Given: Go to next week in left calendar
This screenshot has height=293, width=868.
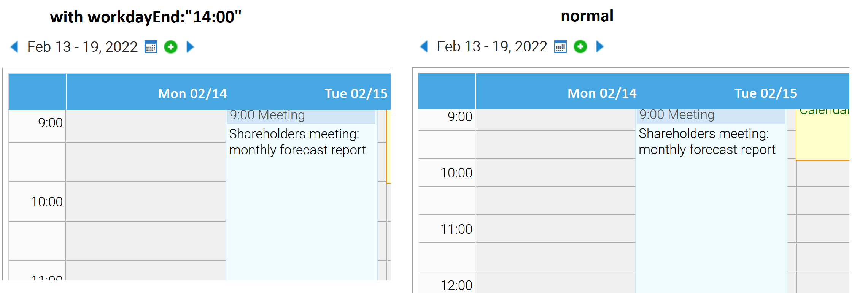Looking at the screenshot, I should [x=190, y=47].
